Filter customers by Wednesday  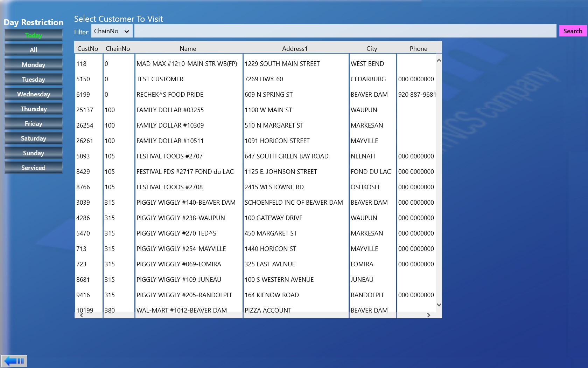pyautogui.click(x=34, y=94)
